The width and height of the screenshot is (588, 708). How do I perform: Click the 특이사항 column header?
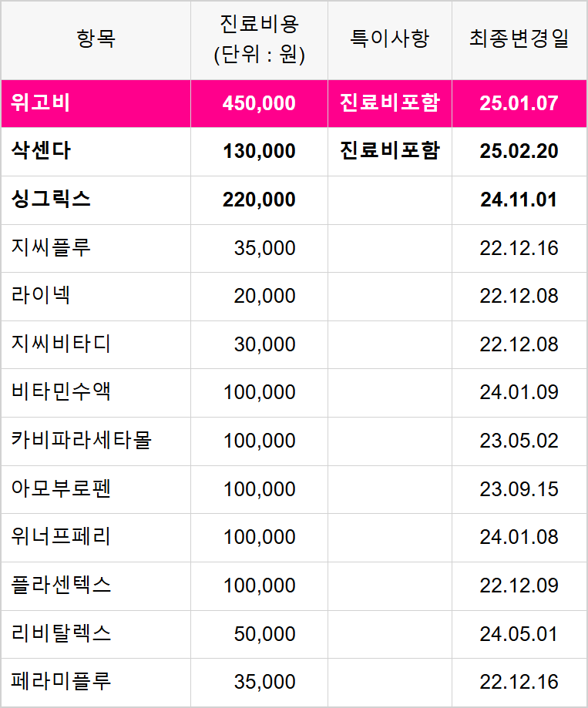click(390, 39)
